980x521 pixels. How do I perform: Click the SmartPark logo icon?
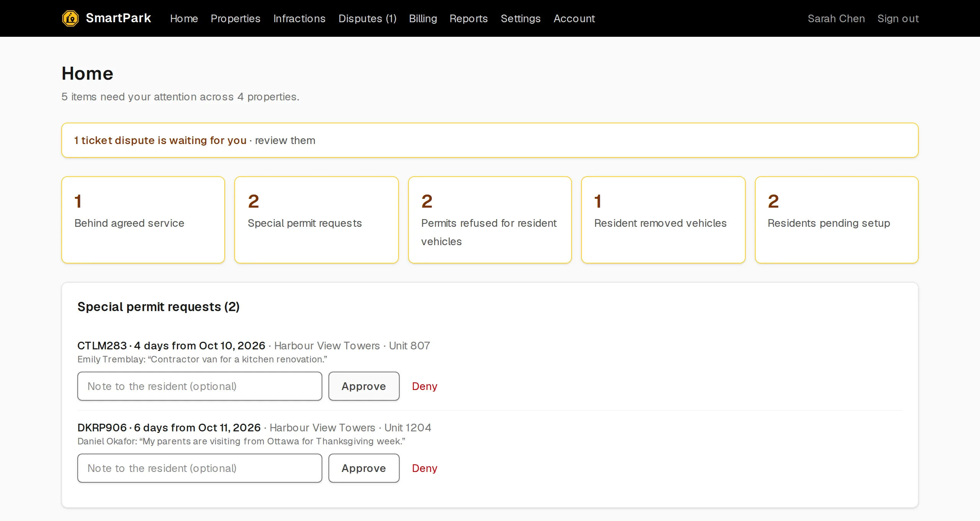[70, 18]
